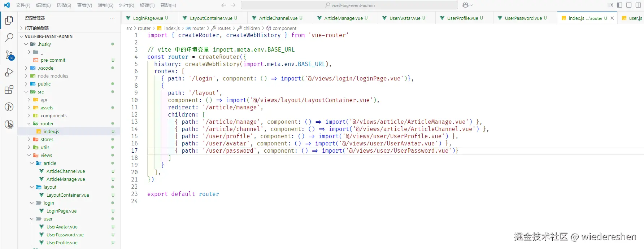Collapse the router folder
The width and height of the screenshot is (644, 249).
pyautogui.click(x=69, y=123)
